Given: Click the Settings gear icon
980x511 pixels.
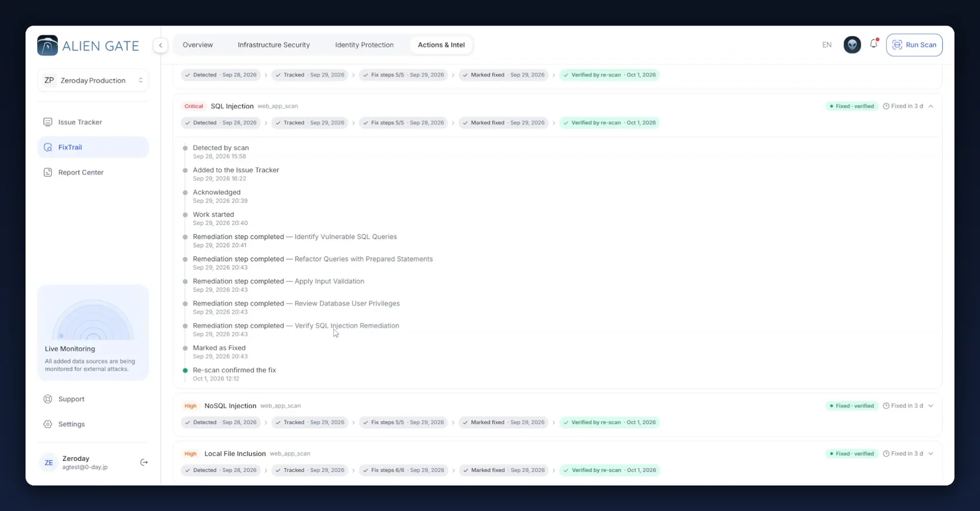Looking at the screenshot, I should [x=48, y=424].
